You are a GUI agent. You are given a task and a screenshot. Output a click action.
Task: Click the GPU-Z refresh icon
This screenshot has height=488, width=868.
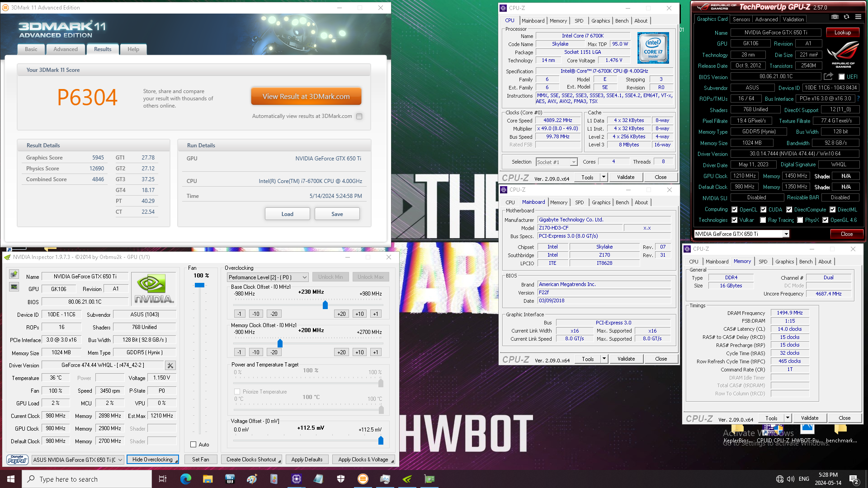tap(846, 17)
